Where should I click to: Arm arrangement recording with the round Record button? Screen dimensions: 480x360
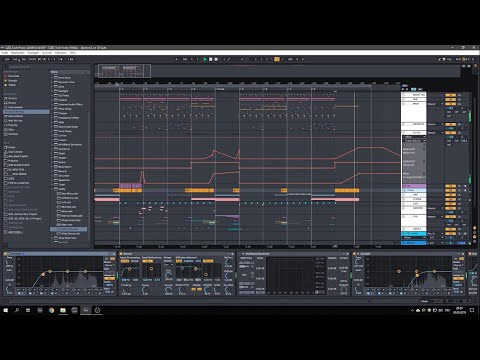click(216, 59)
